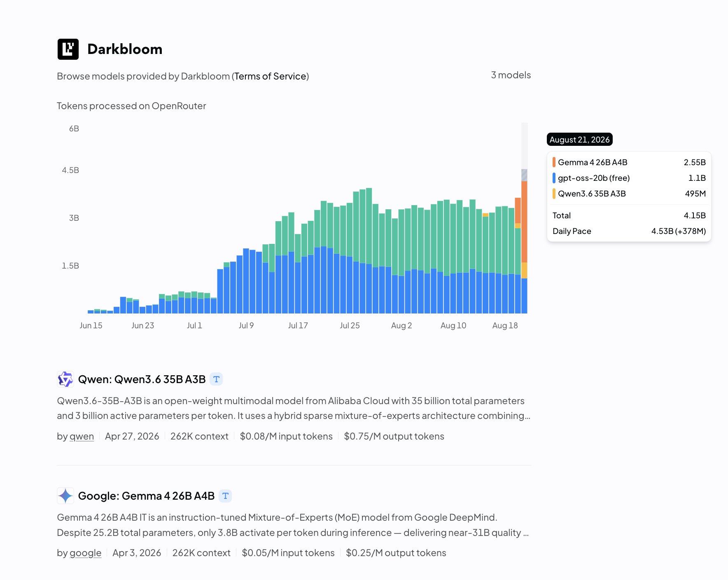Open the Qwen: Qwen3.6 35B A3B model
728x580 pixels.
click(142, 379)
